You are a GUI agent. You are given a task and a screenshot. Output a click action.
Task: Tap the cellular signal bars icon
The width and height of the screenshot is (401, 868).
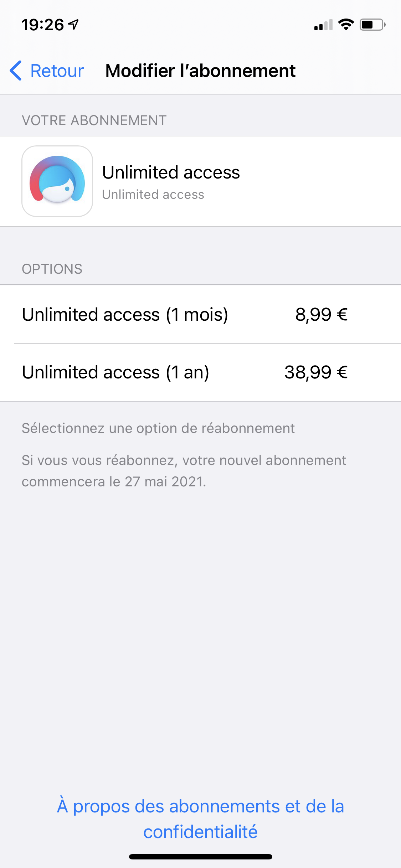click(323, 25)
